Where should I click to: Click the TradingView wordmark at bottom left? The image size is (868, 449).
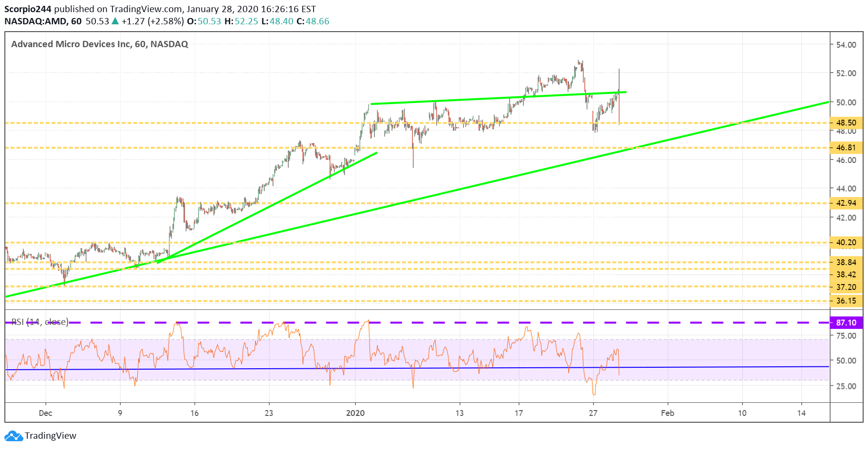tap(51, 435)
